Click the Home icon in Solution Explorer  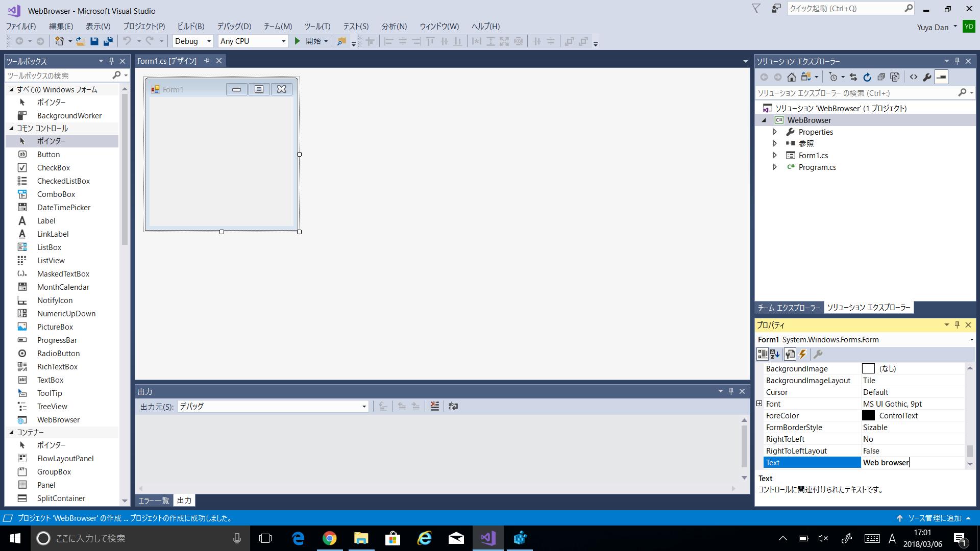tap(791, 77)
